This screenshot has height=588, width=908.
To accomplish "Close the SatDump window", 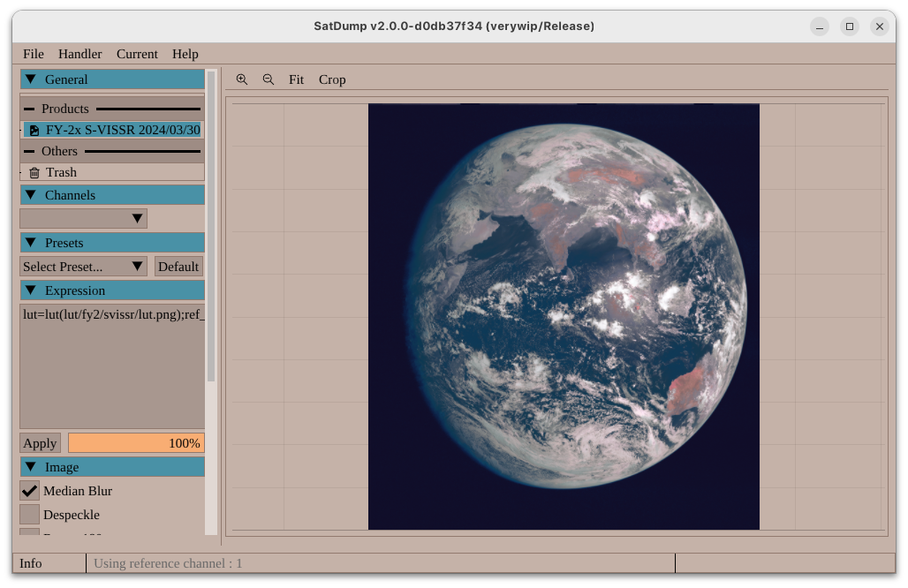I will [879, 26].
